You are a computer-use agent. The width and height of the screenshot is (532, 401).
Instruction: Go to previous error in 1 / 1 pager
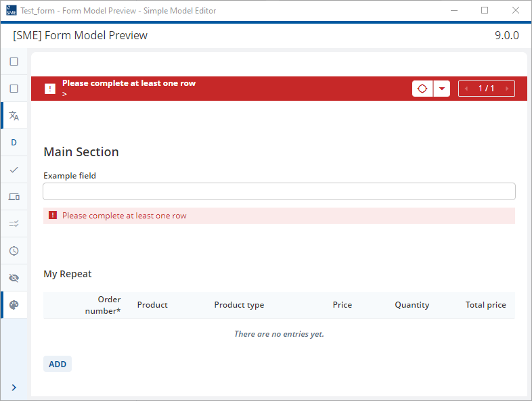pyautogui.click(x=466, y=89)
